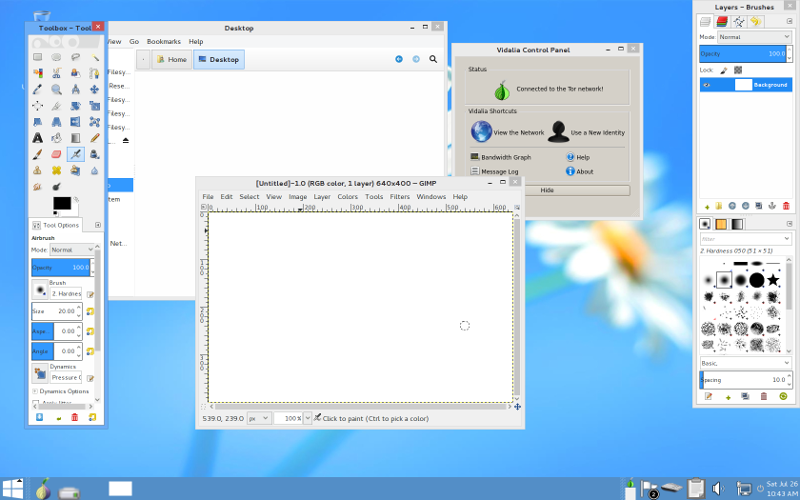The image size is (800, 500).
Task: Toggle the lock pixels option in Layers
Action: (x=724, y=70)
